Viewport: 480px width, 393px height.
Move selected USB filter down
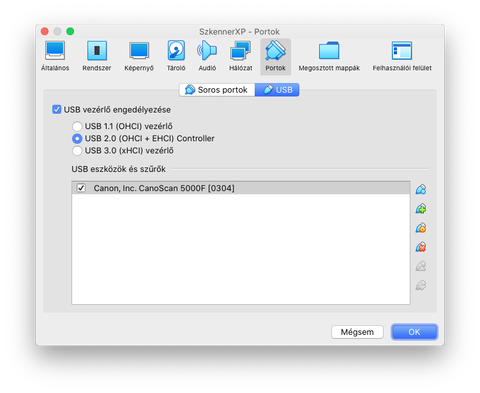(421, 285)
